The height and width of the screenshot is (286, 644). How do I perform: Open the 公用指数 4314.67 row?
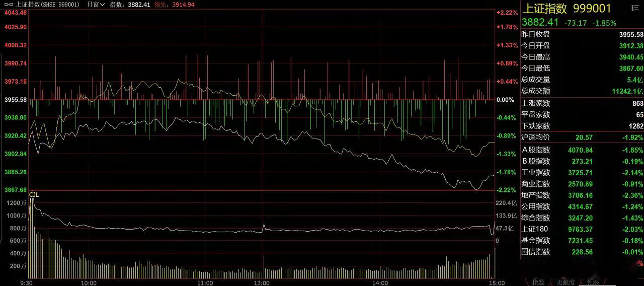pyautogui.click(x=582, y=206)
